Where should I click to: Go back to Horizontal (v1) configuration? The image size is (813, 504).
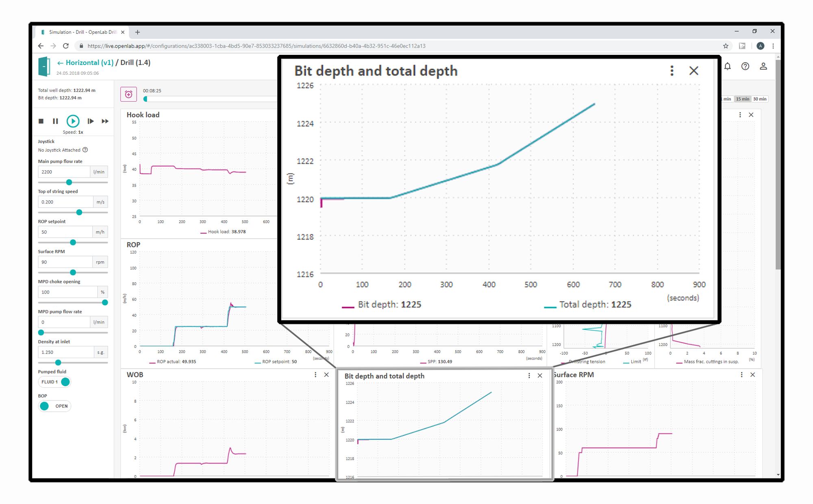point(85,63)
